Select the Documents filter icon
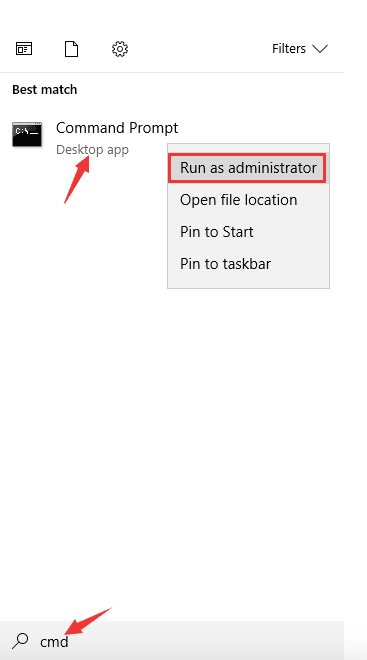The width and height of the screenshot is (367, 660). tap(72, 49)
